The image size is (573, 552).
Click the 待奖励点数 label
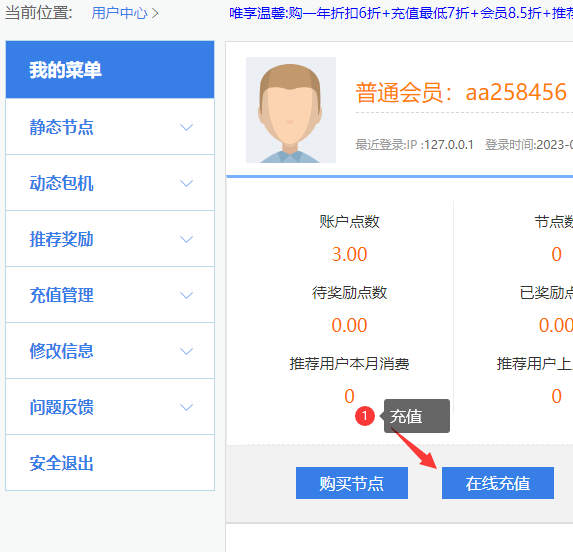[349, 293]
